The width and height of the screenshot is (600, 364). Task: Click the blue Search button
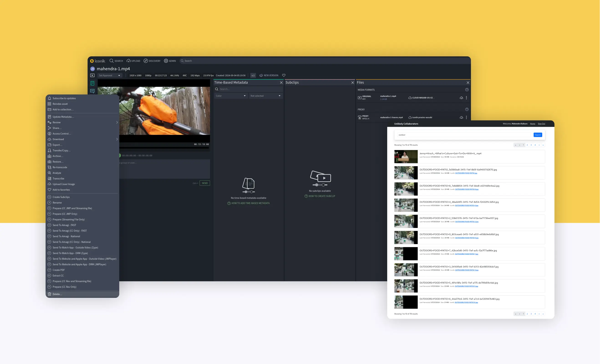[537, 135]
